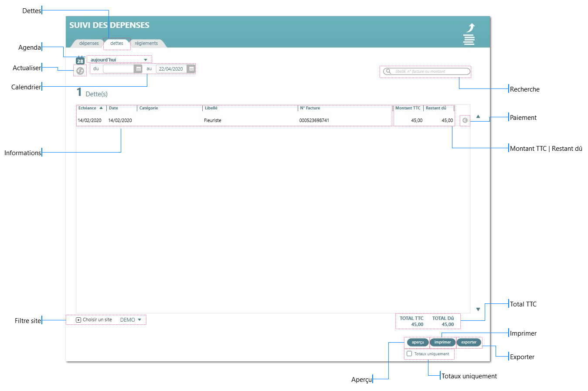Click the TOTAL TTC 45,00 value
This screenshot has height=391, width=588.
click(417, 324)
